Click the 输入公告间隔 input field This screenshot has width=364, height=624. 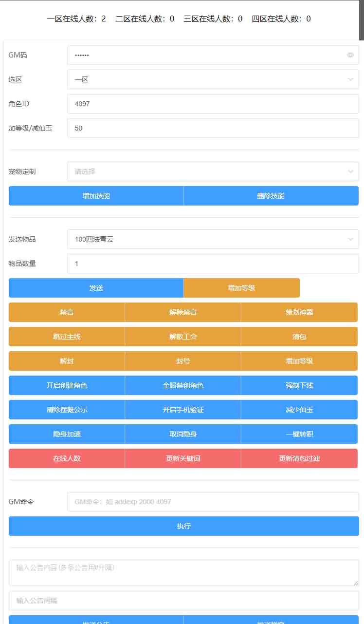[184, 601]
